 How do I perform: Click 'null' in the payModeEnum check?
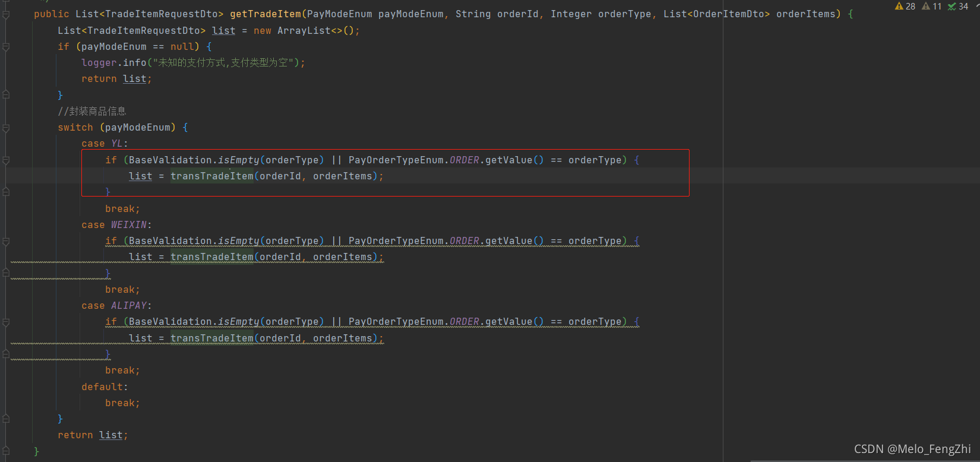point(182,46)
